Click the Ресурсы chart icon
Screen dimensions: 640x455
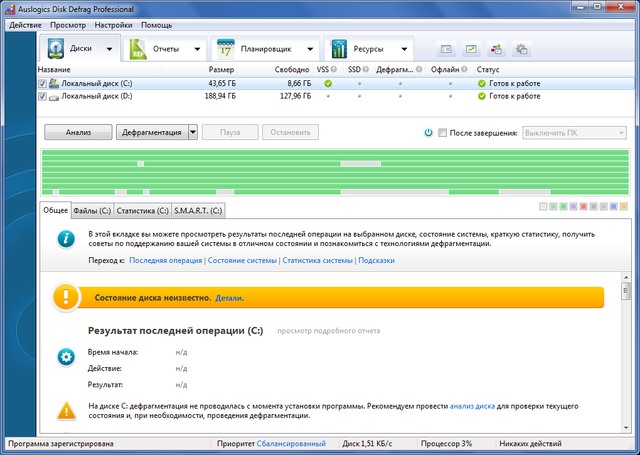coord(340,48)
